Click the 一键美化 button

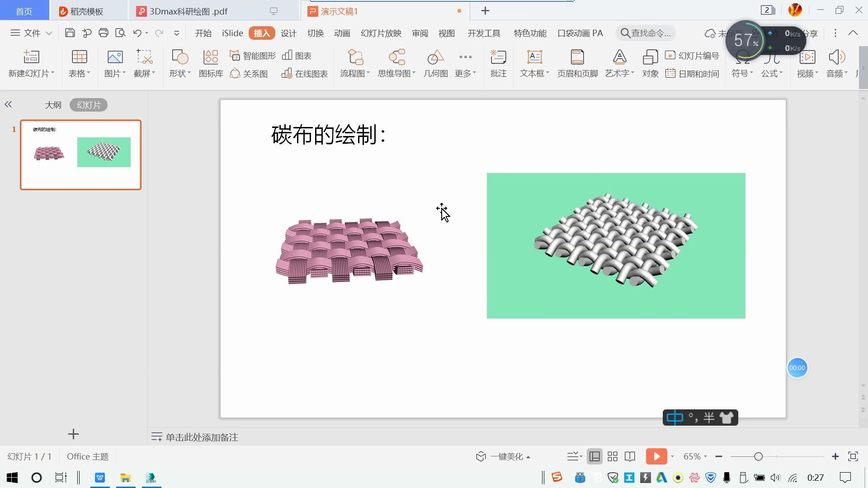pyautogui.click(x=505, y=456)
